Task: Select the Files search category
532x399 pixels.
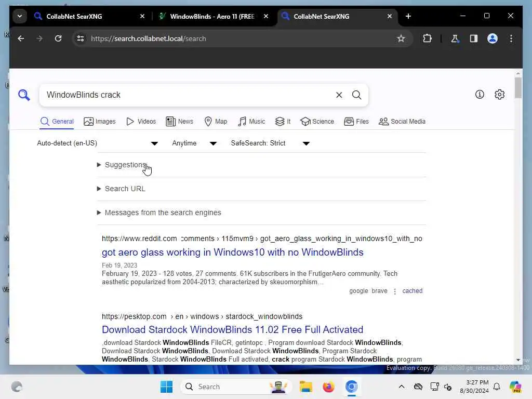Action: click(356, 122)
